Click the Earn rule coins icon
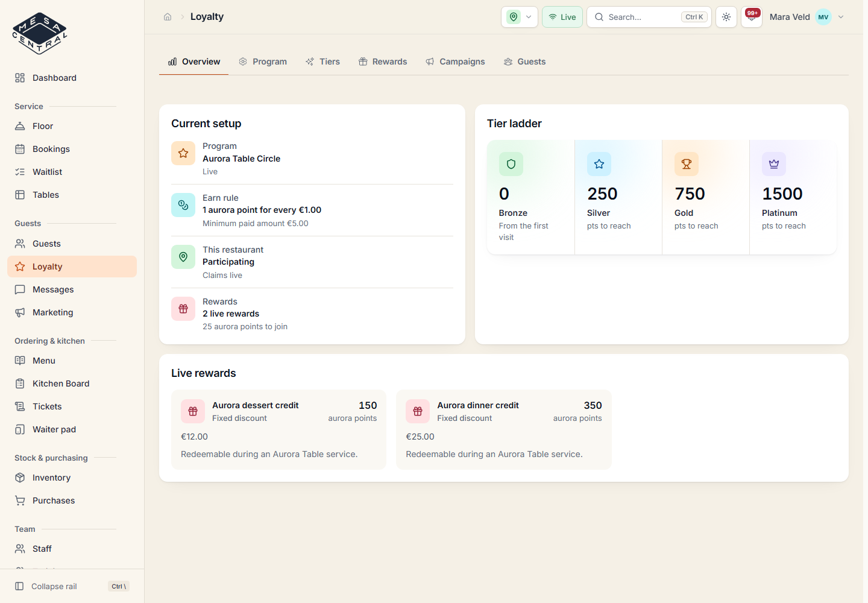Screen dimensions: 868x603 point(183,205)
